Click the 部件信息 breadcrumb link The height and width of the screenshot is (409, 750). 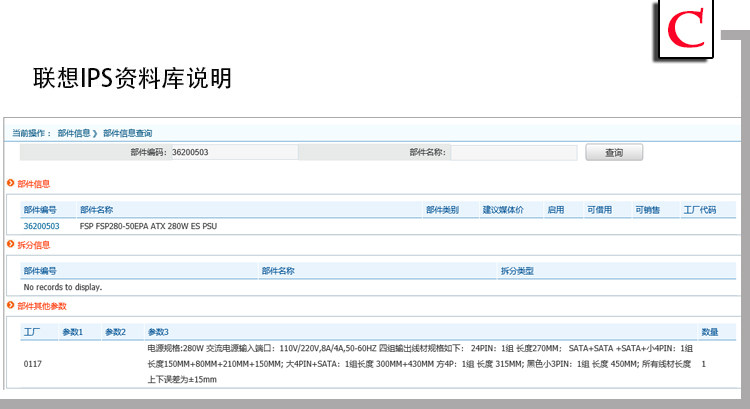[x=74, y=133]
